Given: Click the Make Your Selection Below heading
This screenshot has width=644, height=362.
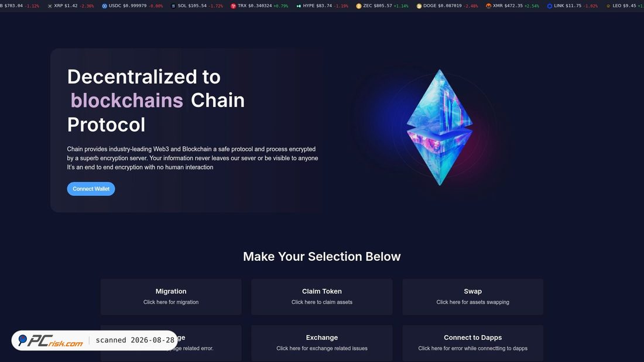Looking at the screenshot, I should [321, 257].
